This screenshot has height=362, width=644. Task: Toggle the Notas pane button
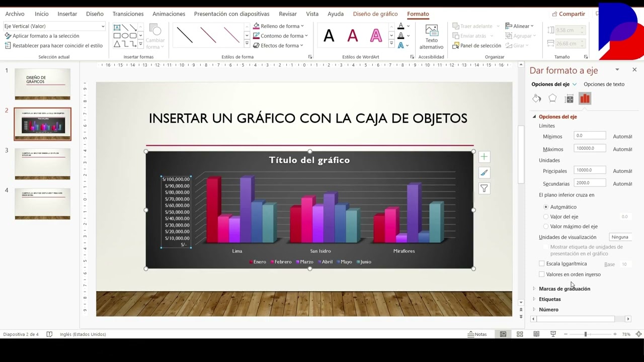pyautogui.click(x=477, y=334)
